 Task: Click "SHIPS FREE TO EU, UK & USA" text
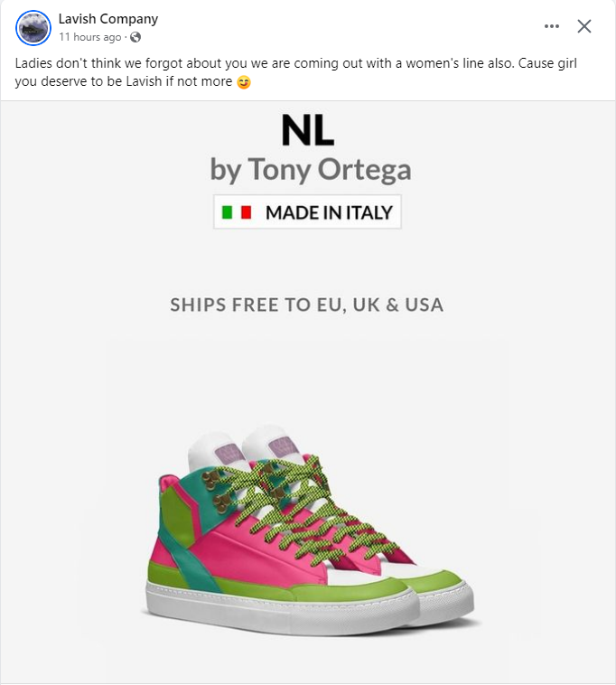(x=307, y=305)
